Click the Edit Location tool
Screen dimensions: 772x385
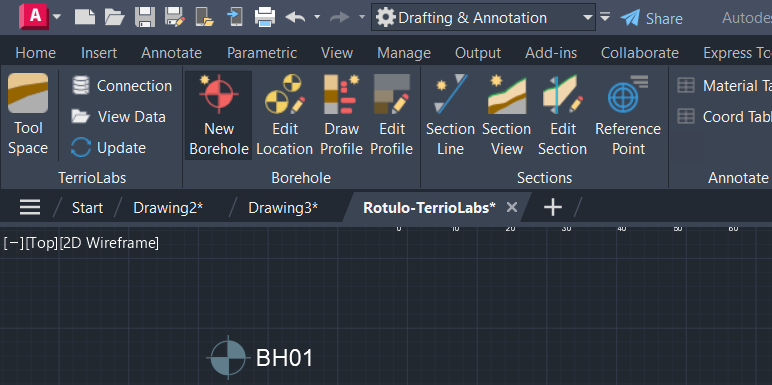(x=285, y=115)
